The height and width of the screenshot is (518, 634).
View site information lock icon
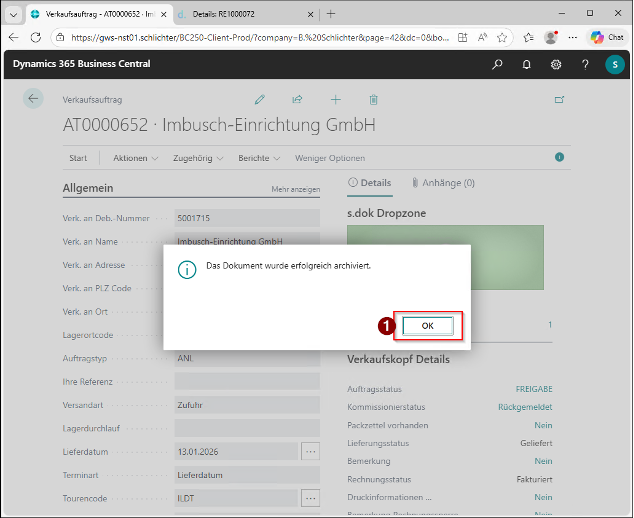tap(60, 38)
